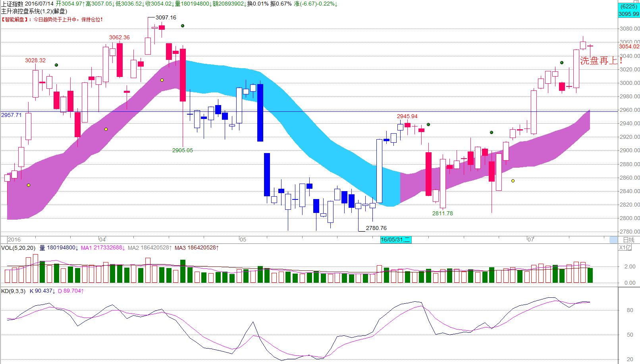
Task: Click the 2800.00 price axis label
Action: pos(630,218)
